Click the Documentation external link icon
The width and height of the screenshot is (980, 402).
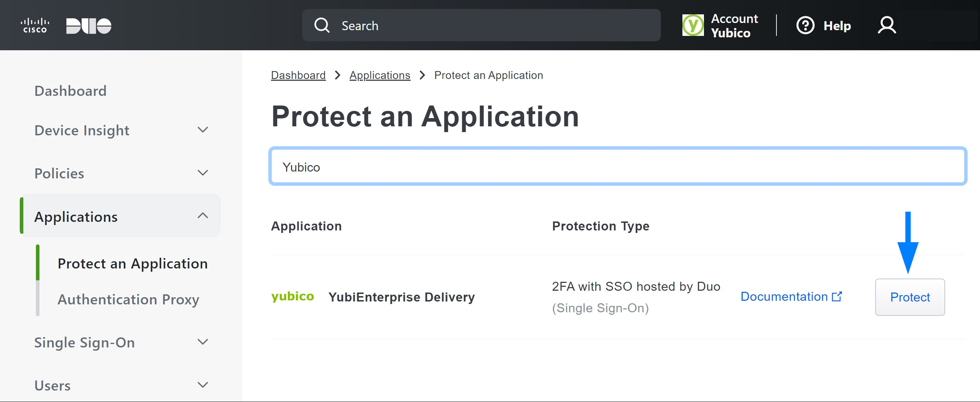836,296
